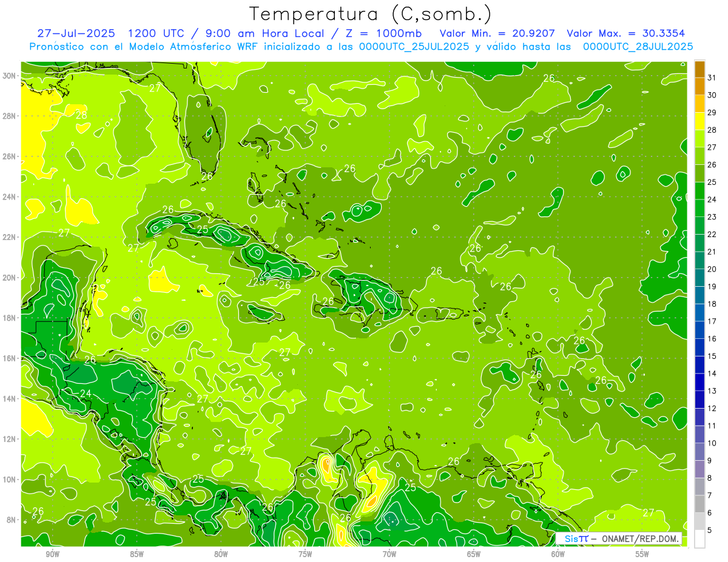Click the '80W' longitude axis label

[x=221, y=554]
